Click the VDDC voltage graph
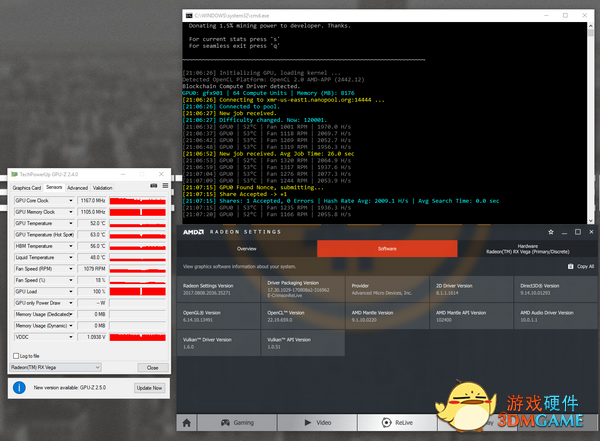The image size is (600, 441). (x=138, y=337)
